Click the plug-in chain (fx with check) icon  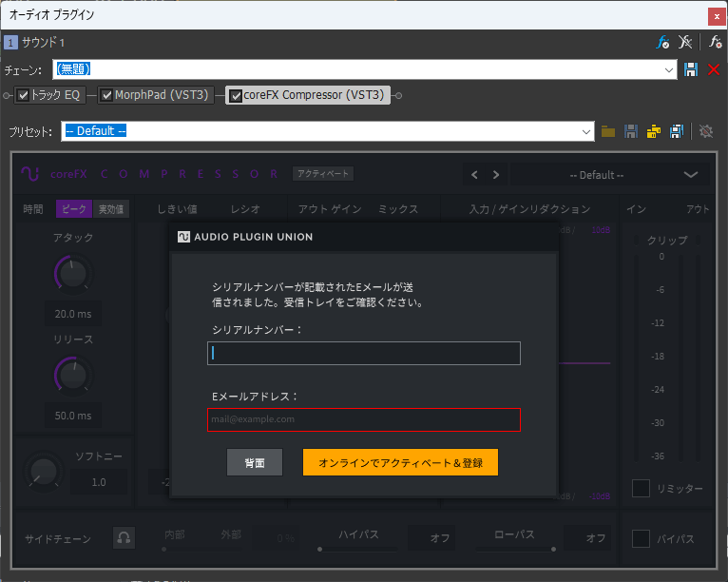tap(663, 42)
